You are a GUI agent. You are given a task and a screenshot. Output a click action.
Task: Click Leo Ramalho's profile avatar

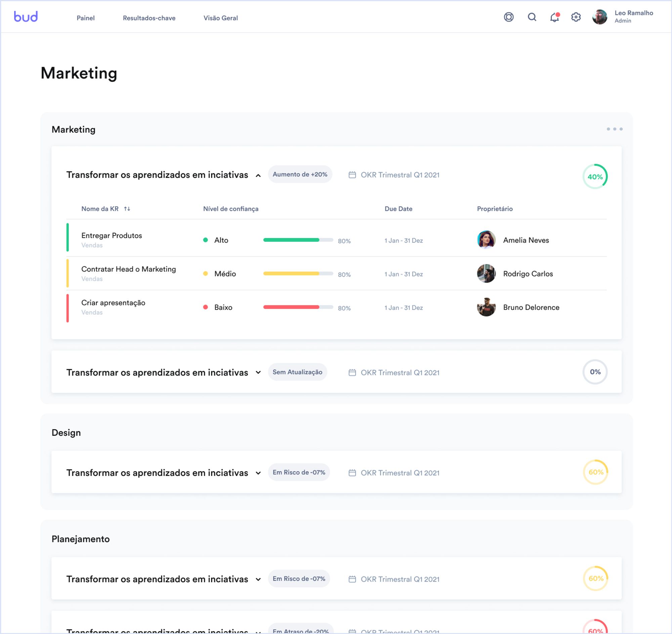pyautogui.click(x=599, y=17)
